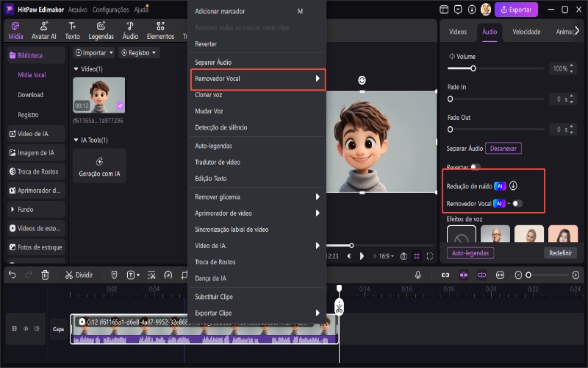Select the boy video thumbnail in library

click(98, 95)
